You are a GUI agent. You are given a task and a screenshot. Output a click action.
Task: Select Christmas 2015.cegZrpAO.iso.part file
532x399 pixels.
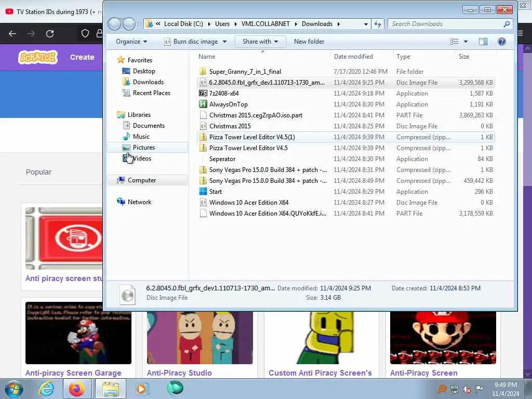(x=345, y=115)
